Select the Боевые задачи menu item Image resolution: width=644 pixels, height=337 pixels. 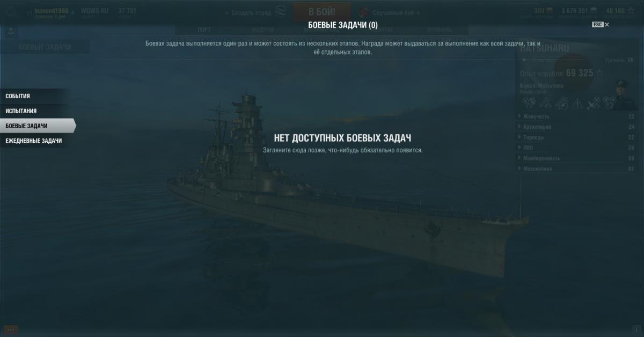[x=38, y=126]
